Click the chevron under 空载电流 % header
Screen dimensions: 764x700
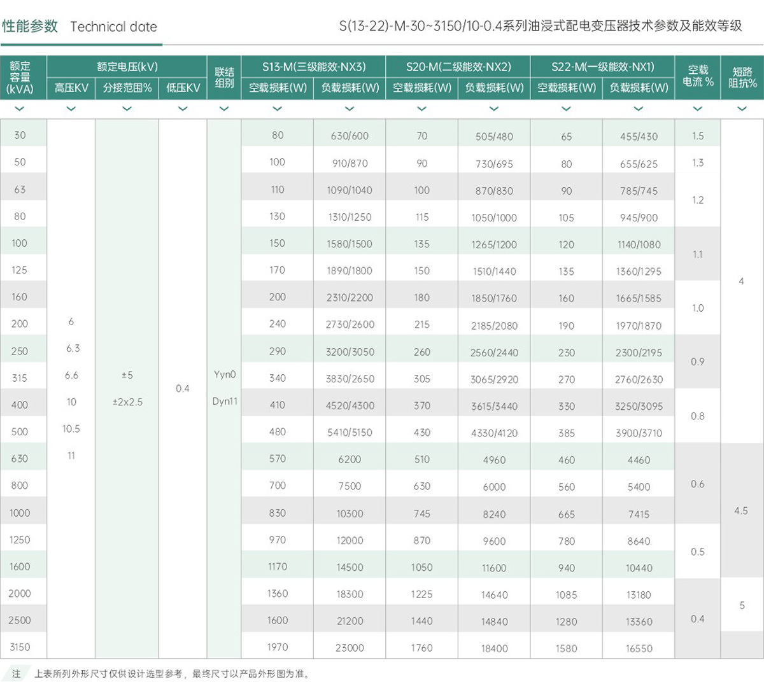(697, 109)
